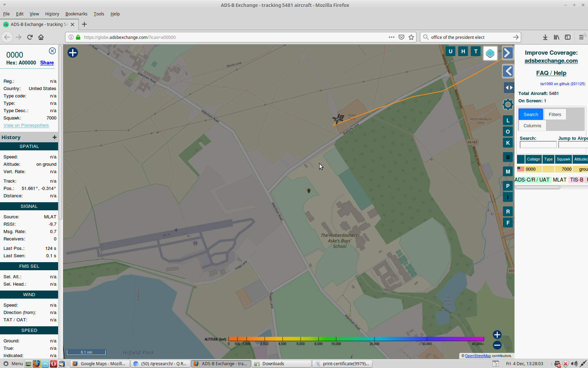Open tar1090 on github link
Viewport: 588px width, 368px height.
(x=562, y=84)
